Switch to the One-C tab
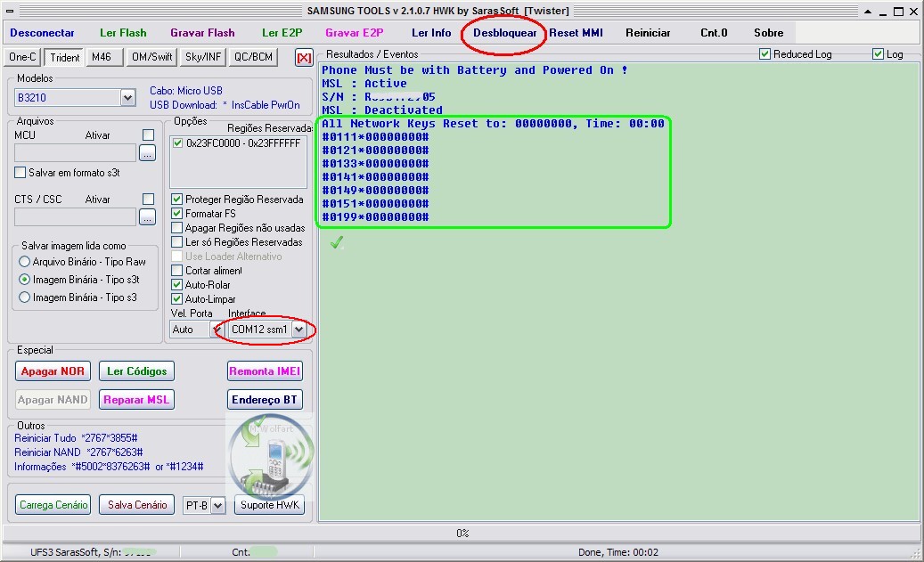The width and height of the screenshot is (924, 562). click(22, 57)
